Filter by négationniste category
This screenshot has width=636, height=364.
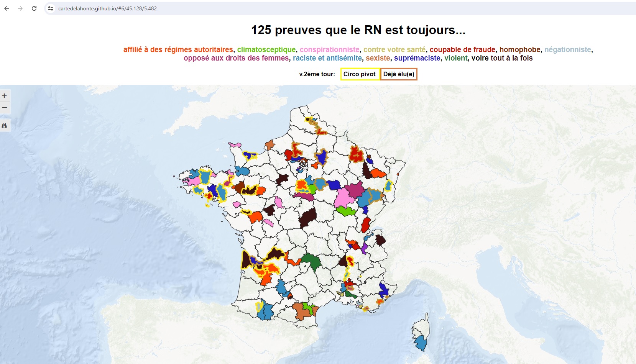point(568,49)
